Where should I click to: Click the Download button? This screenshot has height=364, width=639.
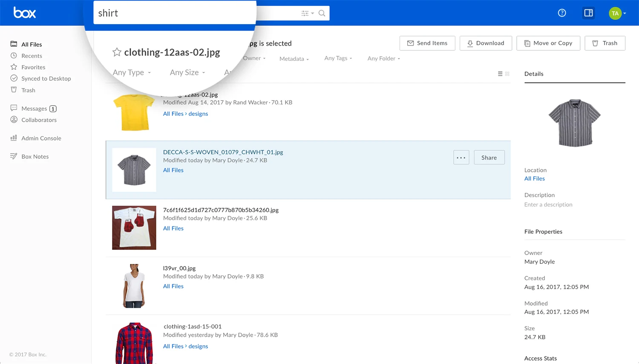486,43
